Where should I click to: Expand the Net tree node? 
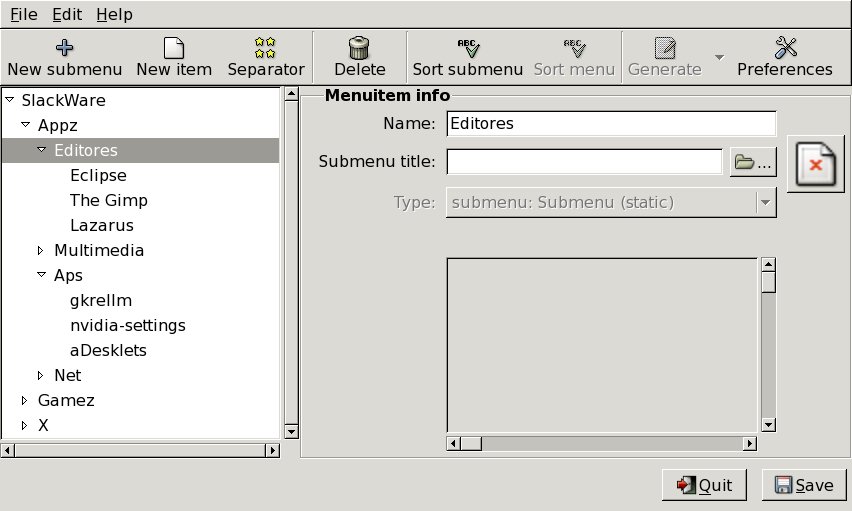pos(41,375)
